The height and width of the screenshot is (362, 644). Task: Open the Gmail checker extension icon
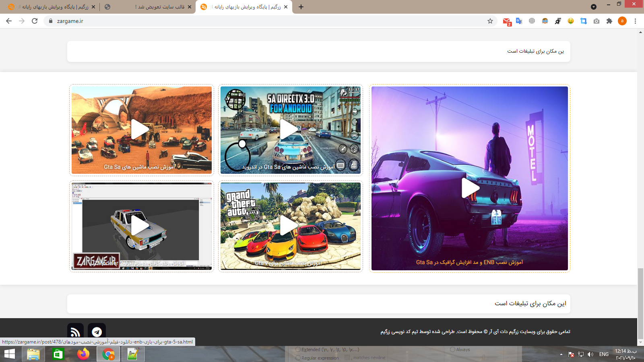pos(506,21)
